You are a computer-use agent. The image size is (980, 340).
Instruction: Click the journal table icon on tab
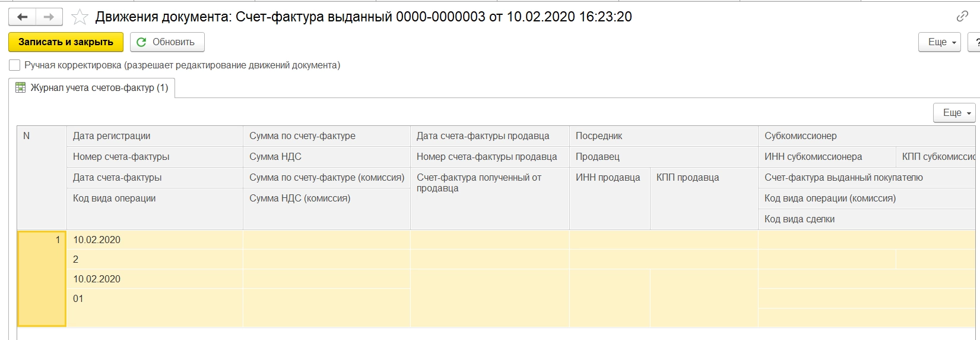pyautogui.click(x=20, y=88)
